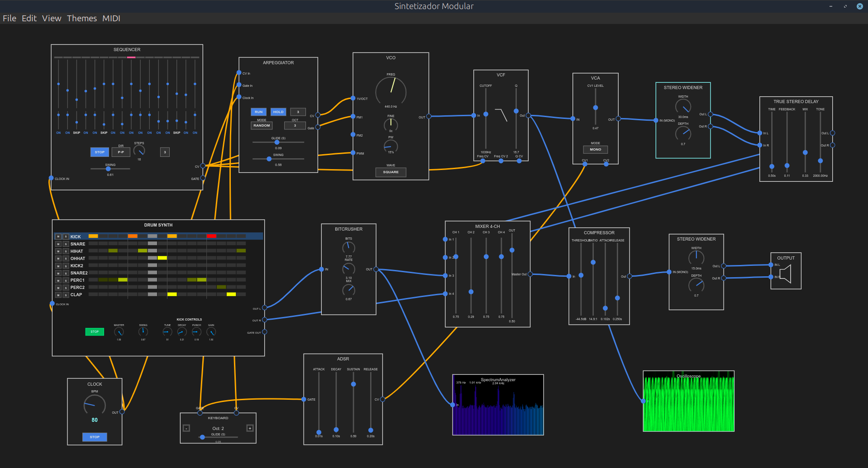Open the Arpeggiator MODE selector showing RANDOM
This screenshot has height=468, width=868.
point(262,125)
